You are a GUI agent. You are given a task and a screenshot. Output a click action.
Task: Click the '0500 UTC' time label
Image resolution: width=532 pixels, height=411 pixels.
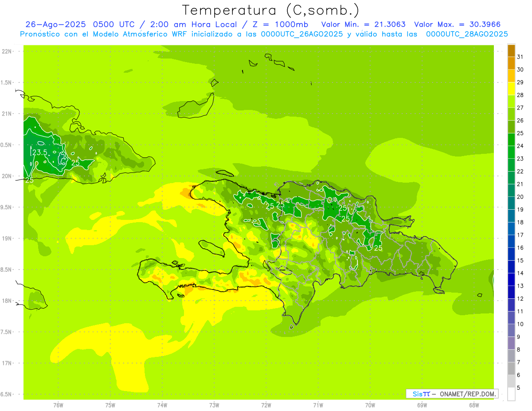point(114,24)
